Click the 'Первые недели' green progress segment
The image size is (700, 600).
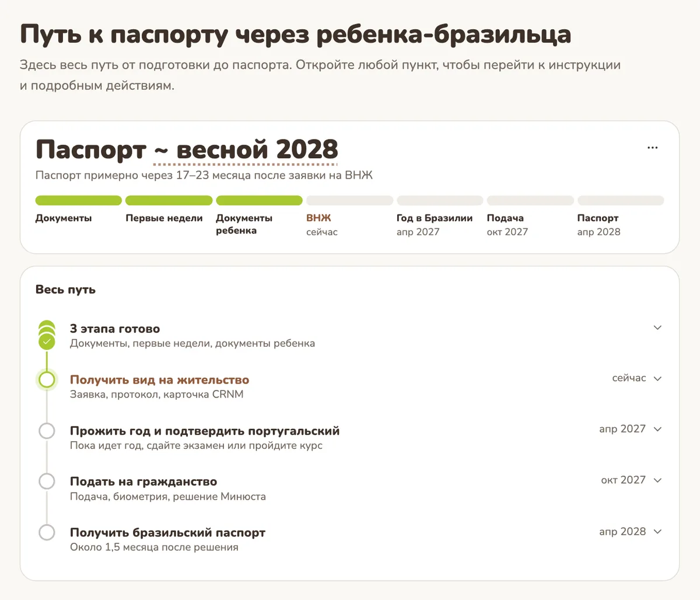pyautogui.click(x=169, y=200)
